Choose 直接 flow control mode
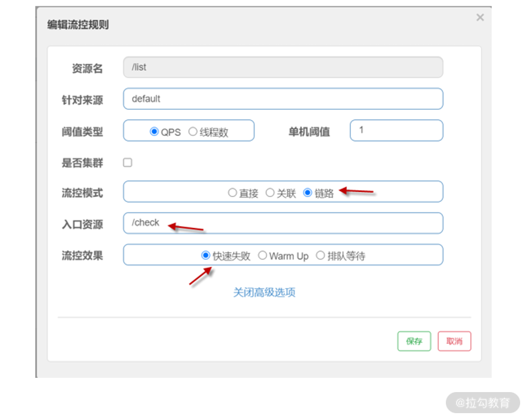Image resolution: width=527 pixels, height=420 pixels. (232, 192)
